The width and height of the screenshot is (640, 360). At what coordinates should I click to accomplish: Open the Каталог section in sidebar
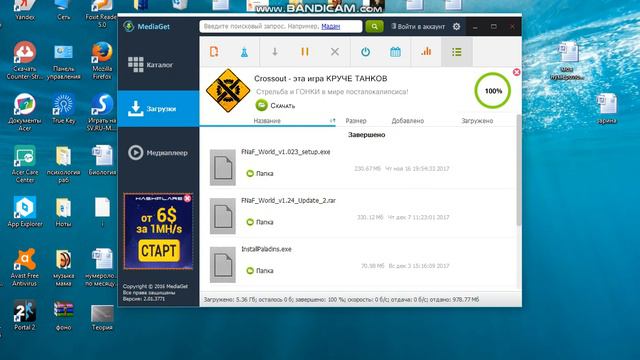[x=158, y=64]
